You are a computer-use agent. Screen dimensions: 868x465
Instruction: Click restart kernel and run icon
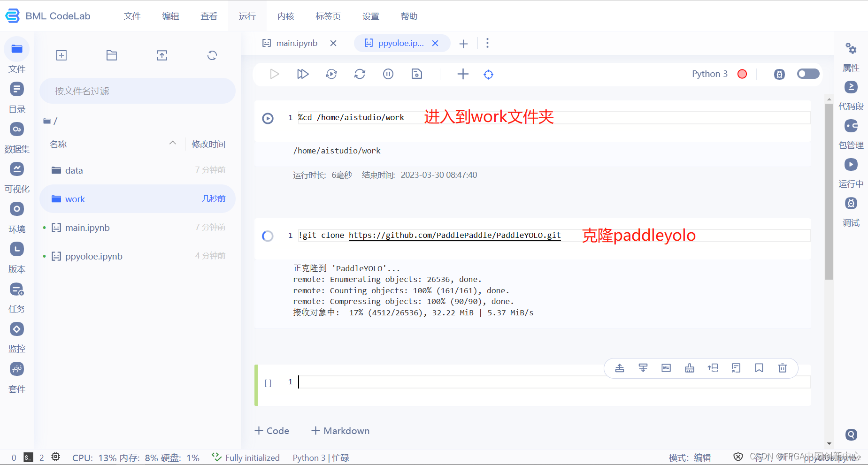coord(331,74)
